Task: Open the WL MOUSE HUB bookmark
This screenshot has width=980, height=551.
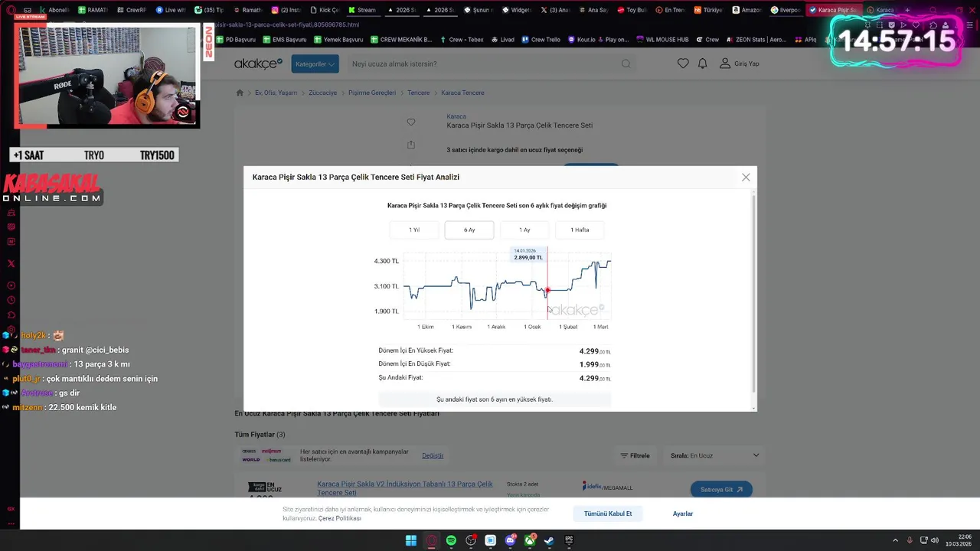Action: click(x=661, y=39)
